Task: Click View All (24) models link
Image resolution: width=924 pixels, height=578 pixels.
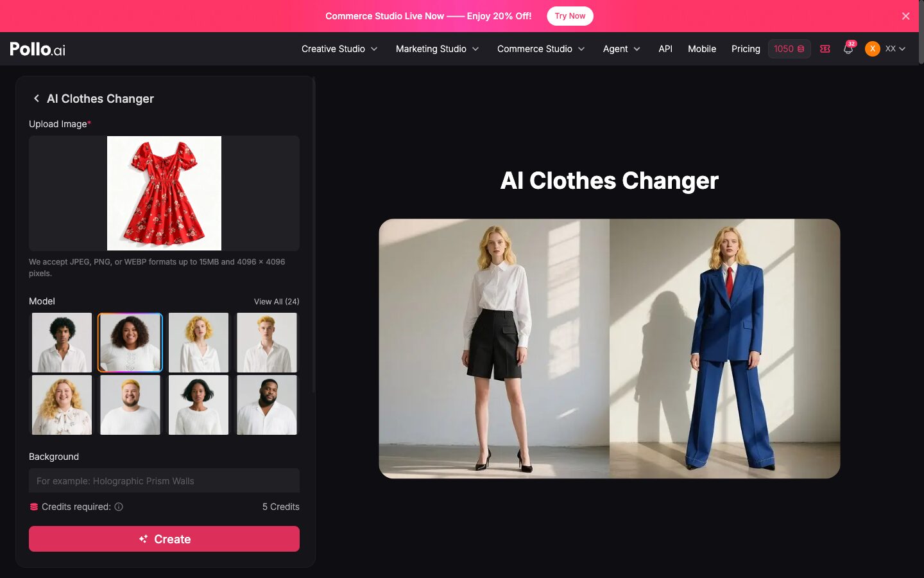Action: [277, 301]
